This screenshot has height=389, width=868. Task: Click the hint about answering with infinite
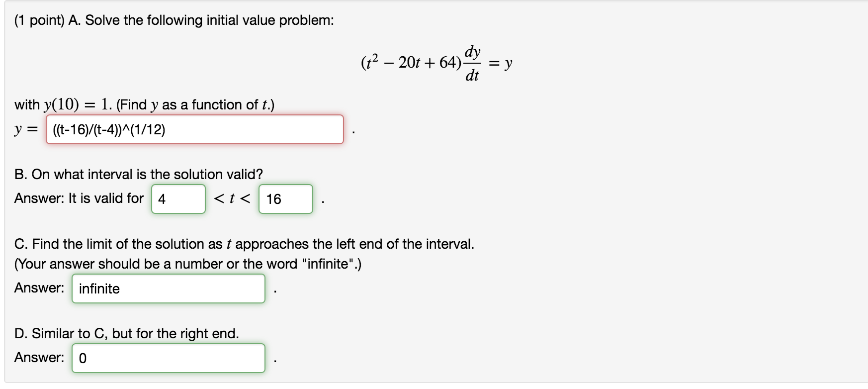point(189,264)
